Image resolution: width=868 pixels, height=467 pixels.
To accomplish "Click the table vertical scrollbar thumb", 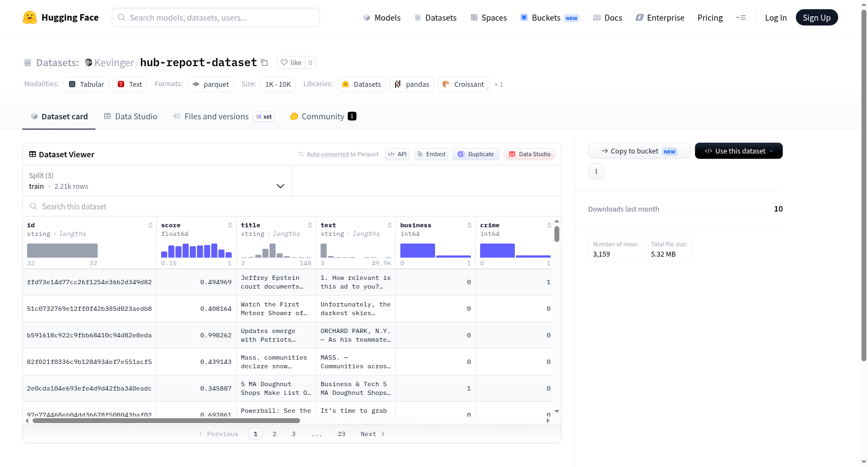I will click(557, 234).
